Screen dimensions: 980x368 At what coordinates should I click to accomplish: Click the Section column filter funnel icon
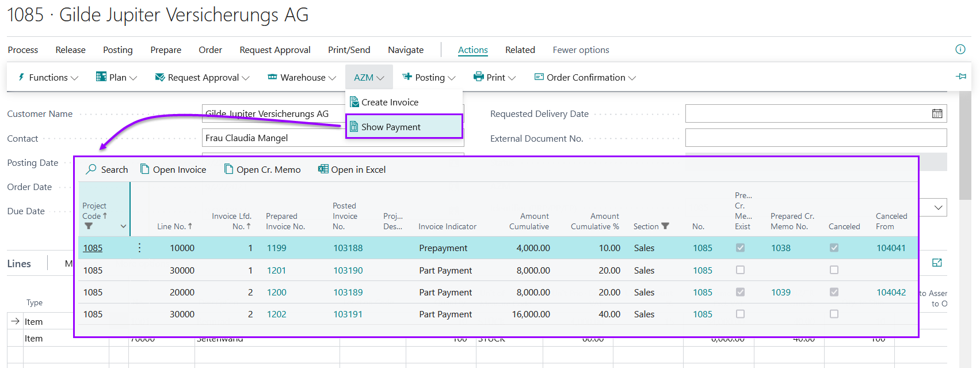point(665,226)
